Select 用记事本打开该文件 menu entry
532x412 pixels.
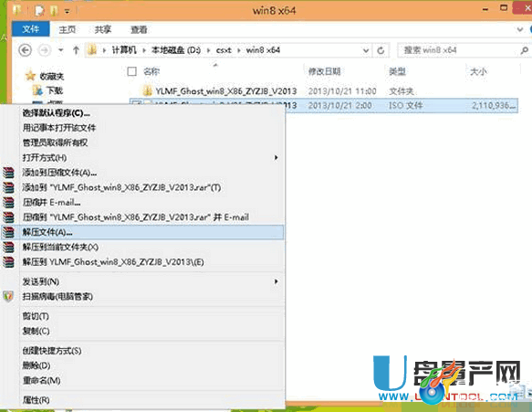pos(59,128)
